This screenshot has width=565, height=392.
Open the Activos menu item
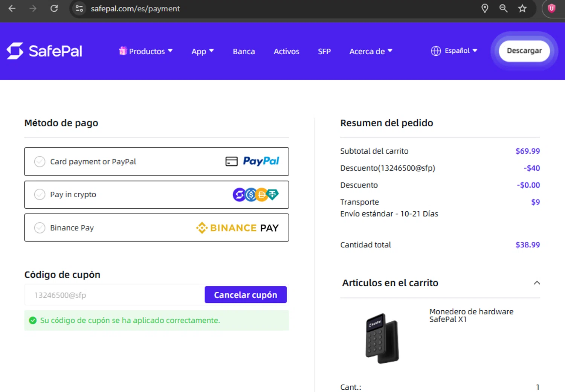[286, 51]
